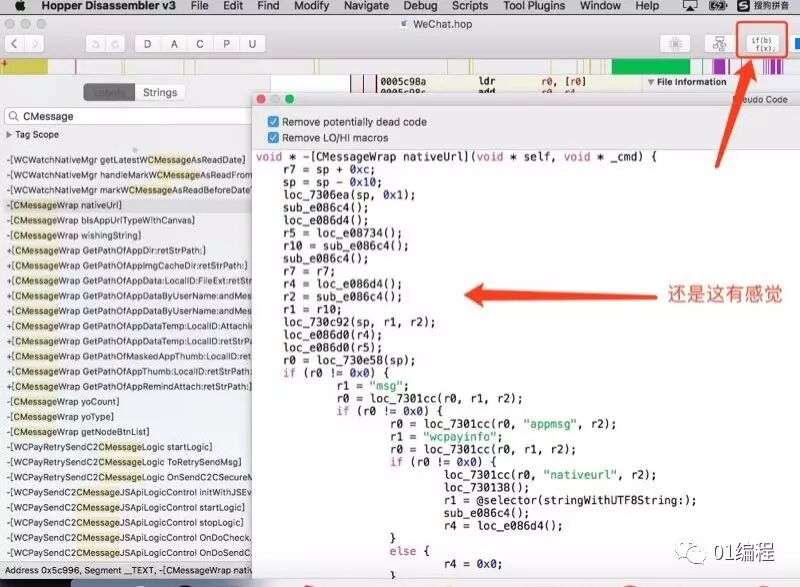Switch to assembly view mode icon
The image size is (800, 587).
tap(675, 44)
